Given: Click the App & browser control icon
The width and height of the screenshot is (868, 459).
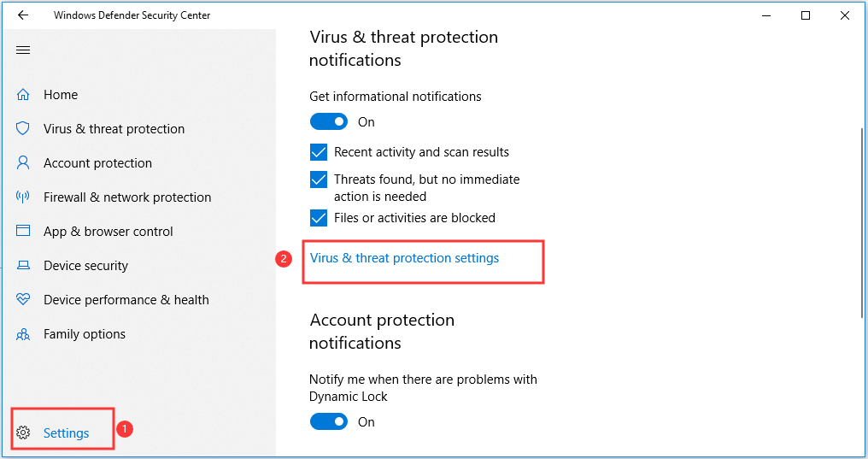Looking at the screenshot, I should [24, 232].
